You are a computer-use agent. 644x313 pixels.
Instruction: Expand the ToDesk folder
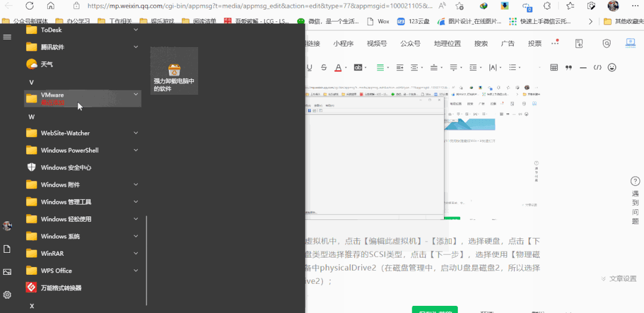82,30
